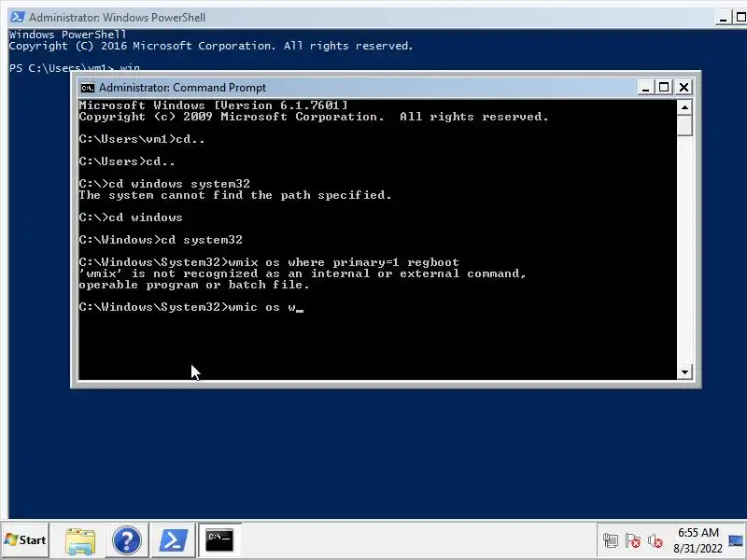The width and height of the screenshot is (747, 560).
Task: Open Windows Explorer from the taskbar
Action: pos(80,540)
